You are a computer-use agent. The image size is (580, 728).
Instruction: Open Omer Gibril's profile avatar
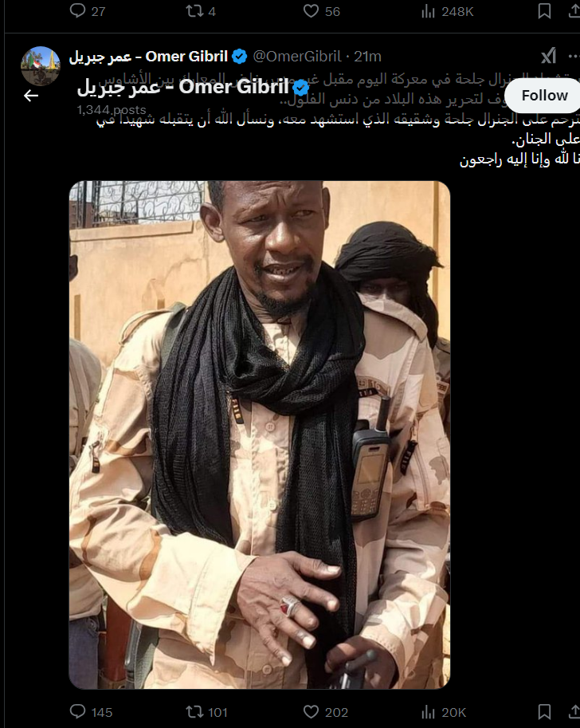coord(41,66)
